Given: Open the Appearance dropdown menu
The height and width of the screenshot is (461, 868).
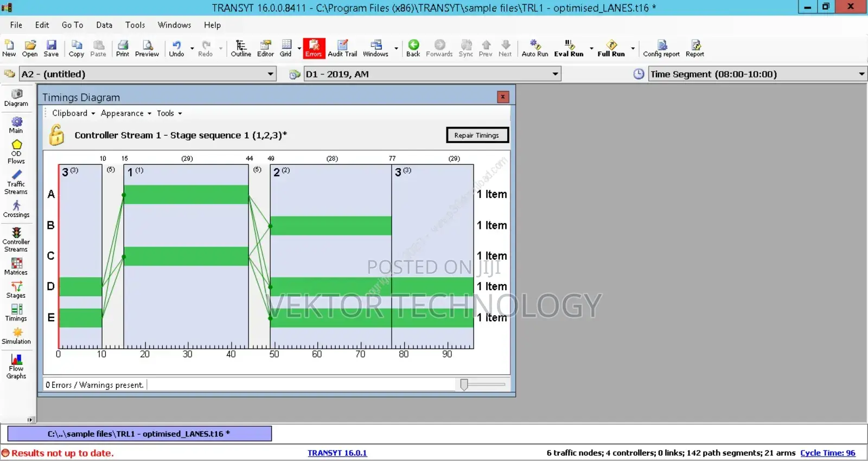Looking at the screenshot, I should point(126,113).
